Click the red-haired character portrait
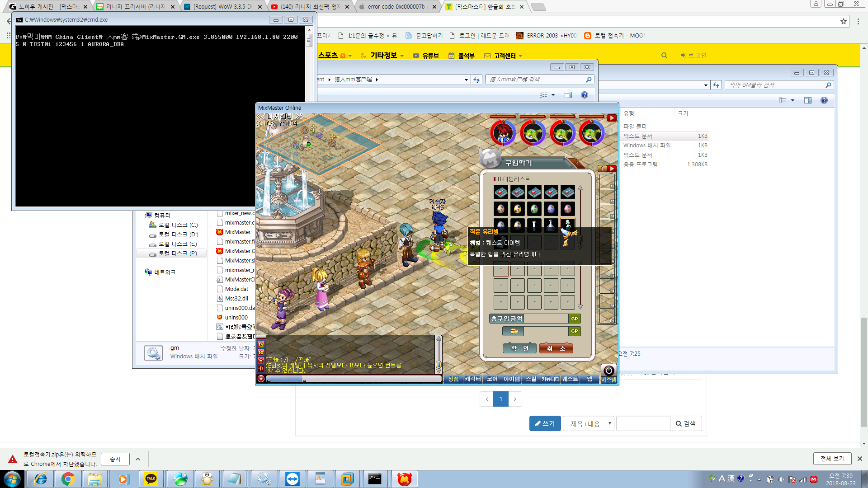This screenshot has width=868, height=488. [503, 133]
